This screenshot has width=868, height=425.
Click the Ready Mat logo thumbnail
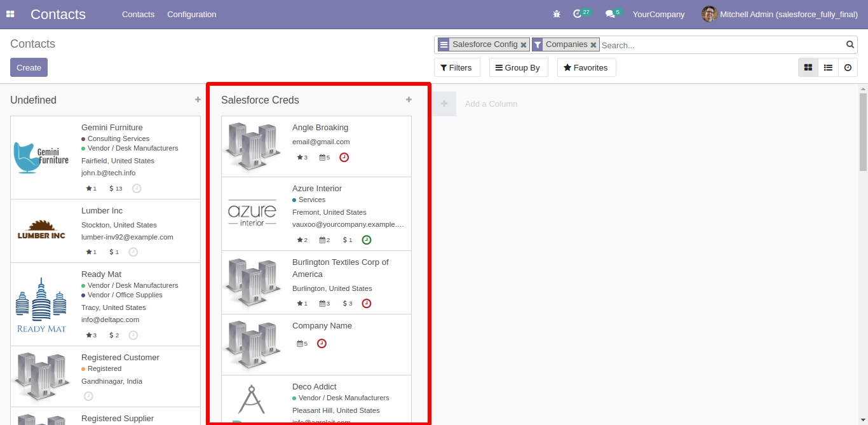point(41,304)
